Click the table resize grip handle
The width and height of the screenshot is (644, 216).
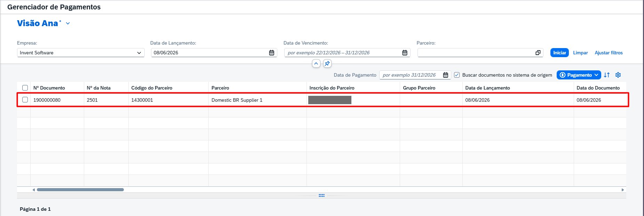[321, 195]
